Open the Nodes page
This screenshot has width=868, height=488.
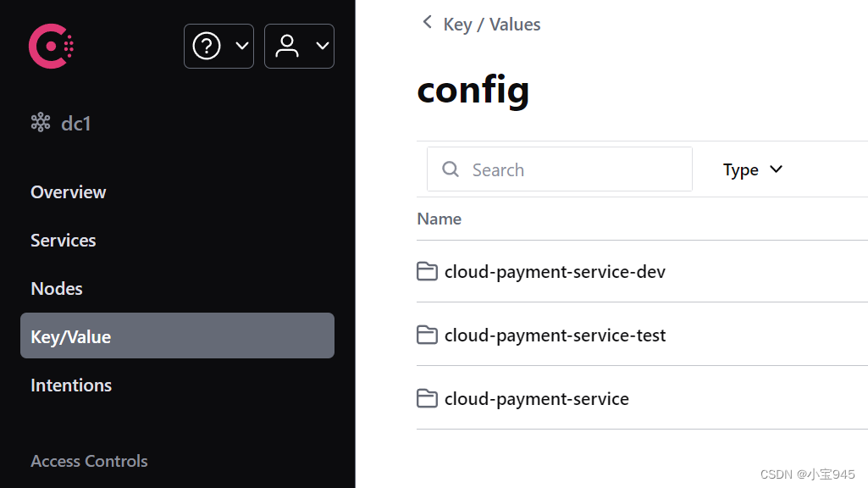pos(56,288)
